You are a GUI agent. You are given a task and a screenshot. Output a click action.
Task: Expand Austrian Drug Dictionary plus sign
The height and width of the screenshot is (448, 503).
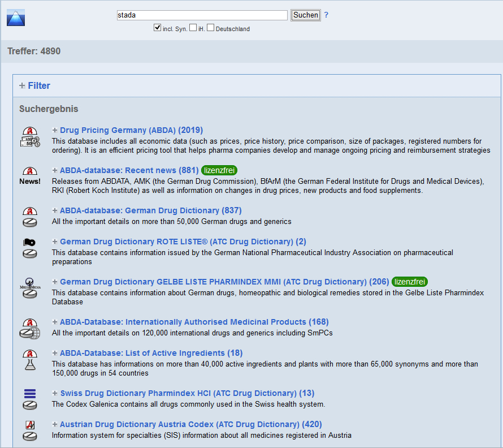click(x=55, y=424)
